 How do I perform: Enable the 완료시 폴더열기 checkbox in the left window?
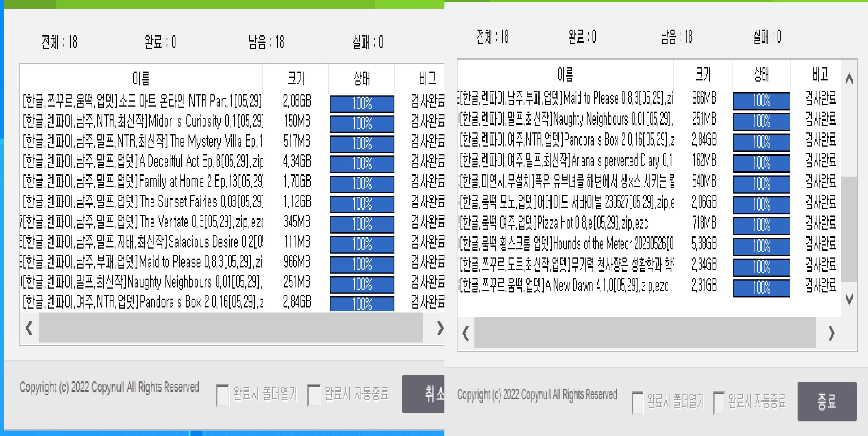(222, 394)
